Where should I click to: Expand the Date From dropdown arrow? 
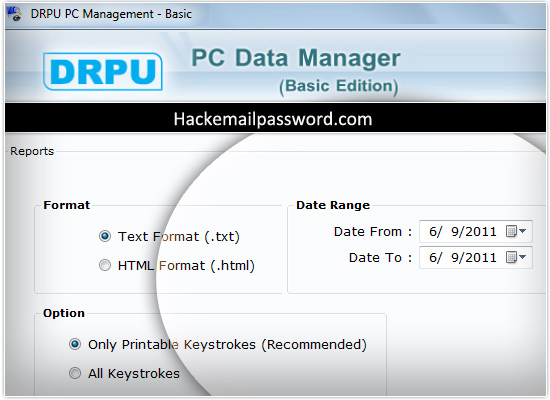coord(523,231)
